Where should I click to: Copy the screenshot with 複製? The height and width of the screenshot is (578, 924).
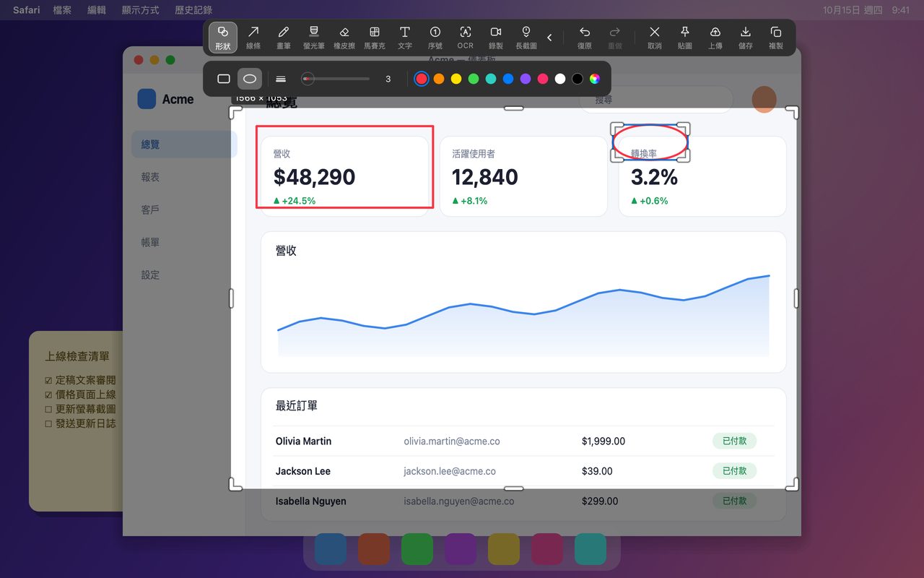(776, 38)
